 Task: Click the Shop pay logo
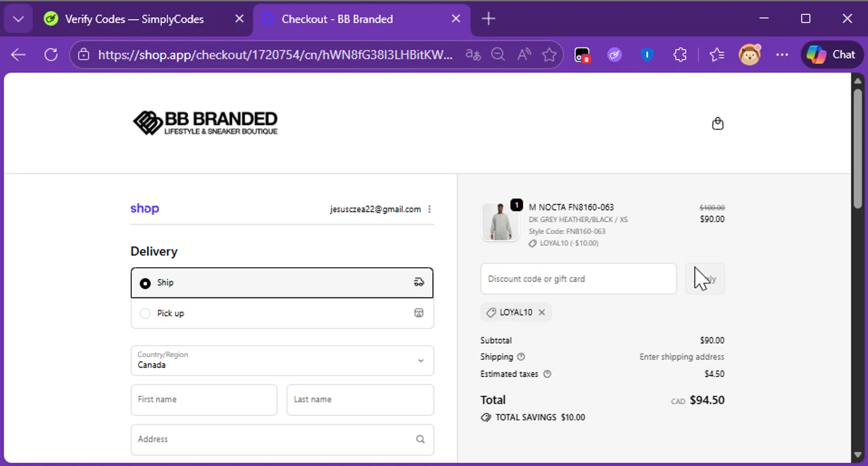(145, 209)
